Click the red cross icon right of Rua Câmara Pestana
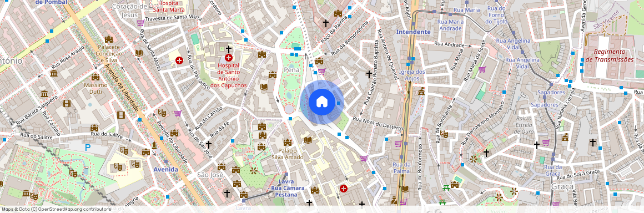This screenshot has width=644, height=213. pos(343,189)
